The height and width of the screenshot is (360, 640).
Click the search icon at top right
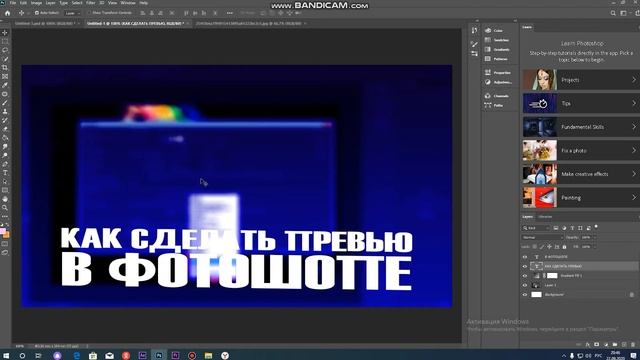pos(613,13)
